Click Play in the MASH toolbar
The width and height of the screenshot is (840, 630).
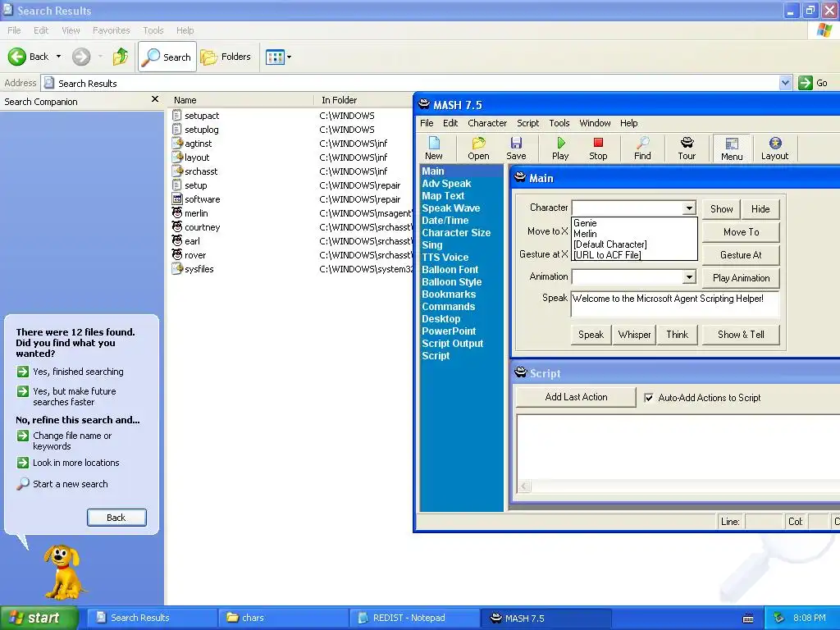(560, 148)
